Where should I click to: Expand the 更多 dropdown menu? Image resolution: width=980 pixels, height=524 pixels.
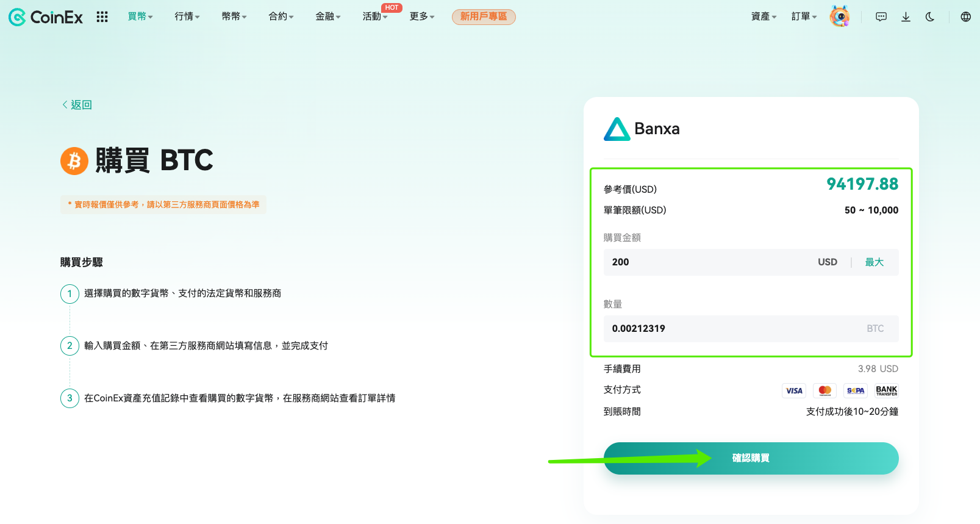[422, 16]
